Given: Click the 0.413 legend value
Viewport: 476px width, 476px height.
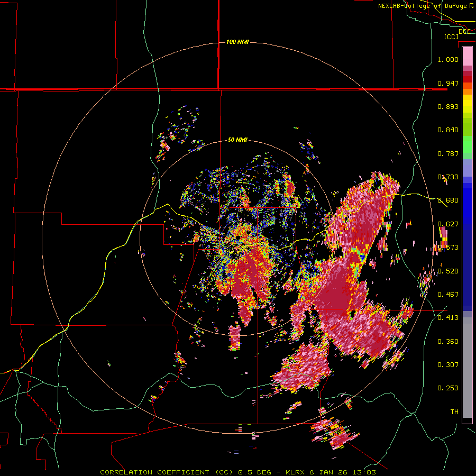Looking at the screenshot, I should pyautogui.click(x=448, y=318).
